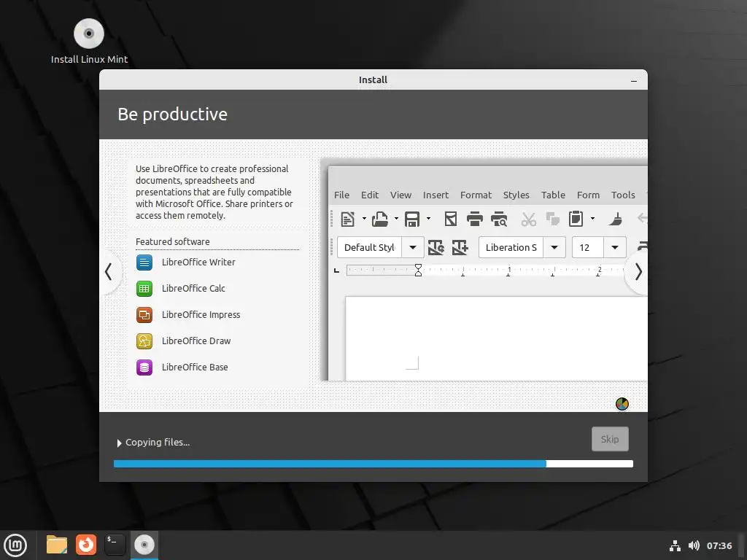Viewport: 747px width, 560px height.
Task: Minimize the Install window
Action: coord(634,80)
